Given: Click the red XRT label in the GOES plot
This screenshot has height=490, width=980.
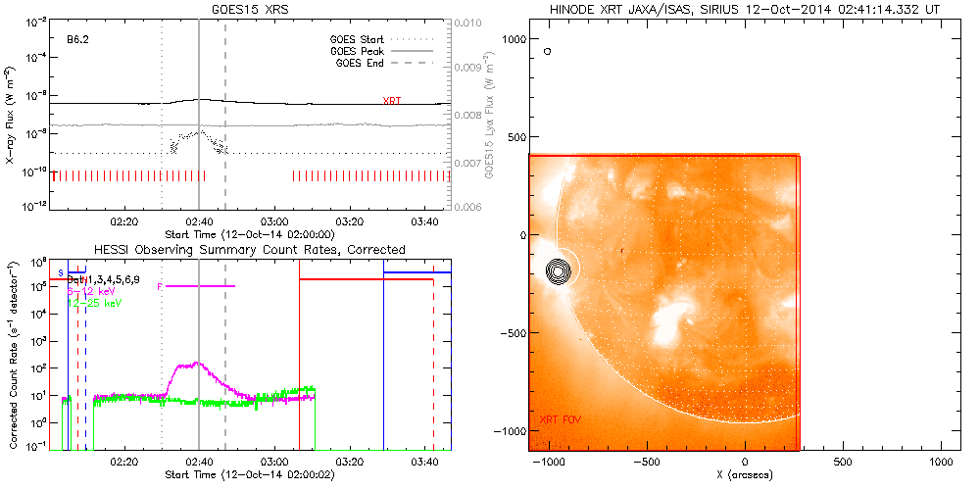Looking at the screenshot, I should click(392, 100).
